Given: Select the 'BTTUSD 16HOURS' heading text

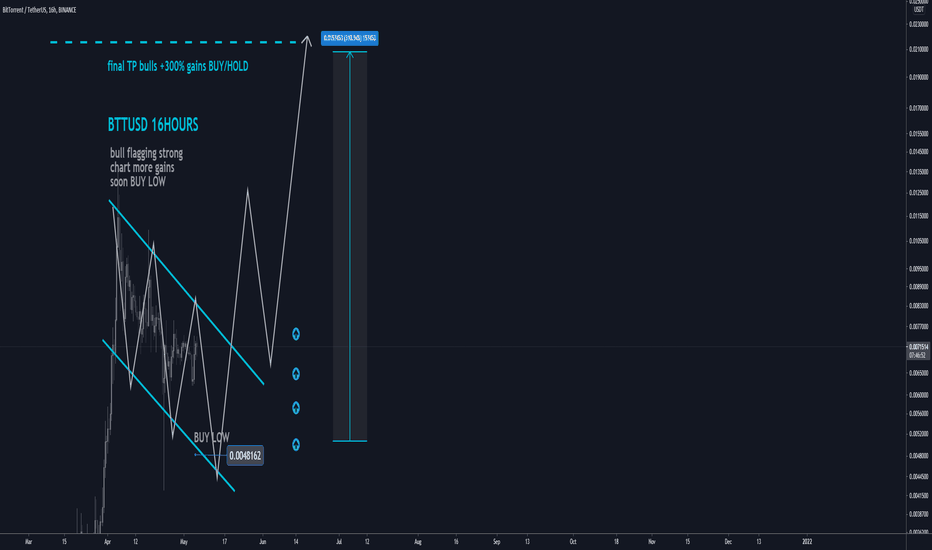Looking at the screenshot, I should pyautogui.click(x=153, y=124).
